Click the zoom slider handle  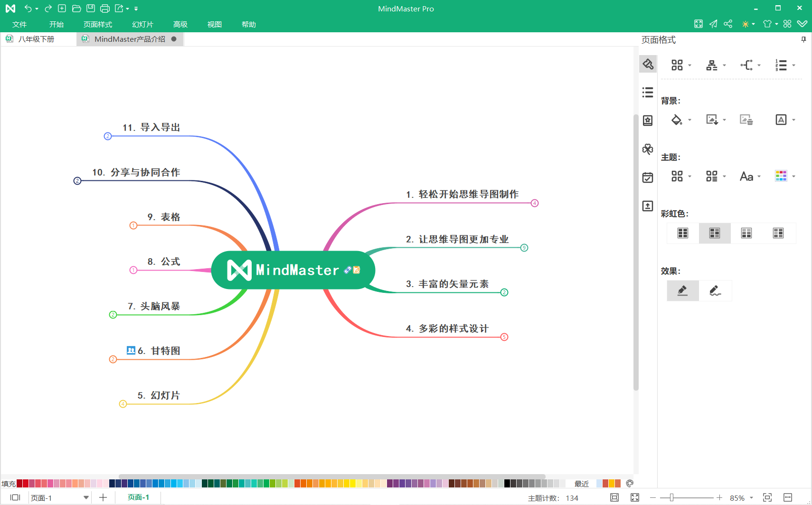(x=671, y=497)
